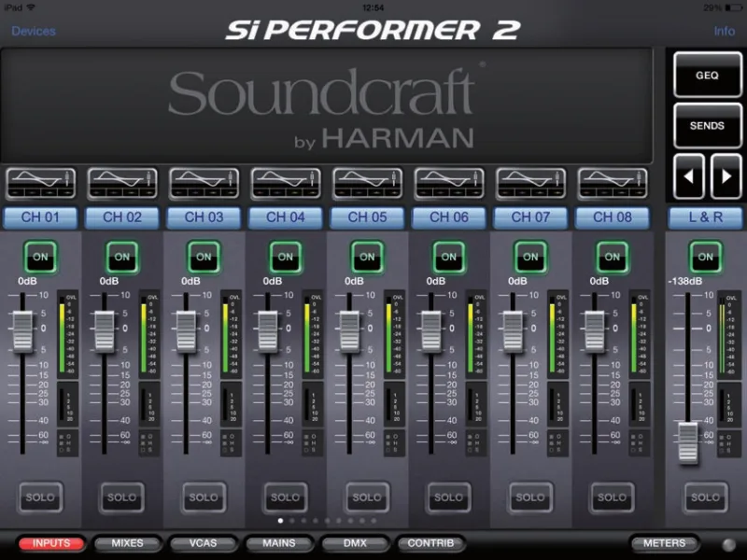Open the Info page
The height and width of the screenshot is (560, 747).
click(x=725, y=32)
